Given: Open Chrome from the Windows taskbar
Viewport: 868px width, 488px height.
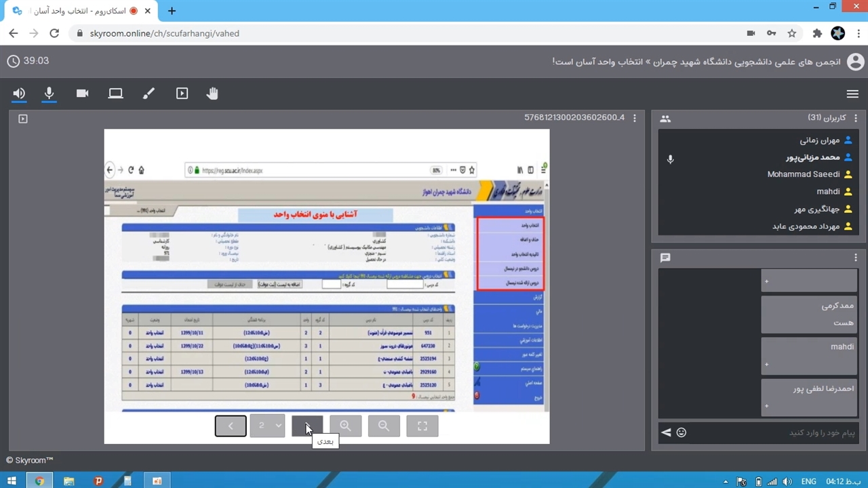Looking at the screenshot, I should pos(39,481).
